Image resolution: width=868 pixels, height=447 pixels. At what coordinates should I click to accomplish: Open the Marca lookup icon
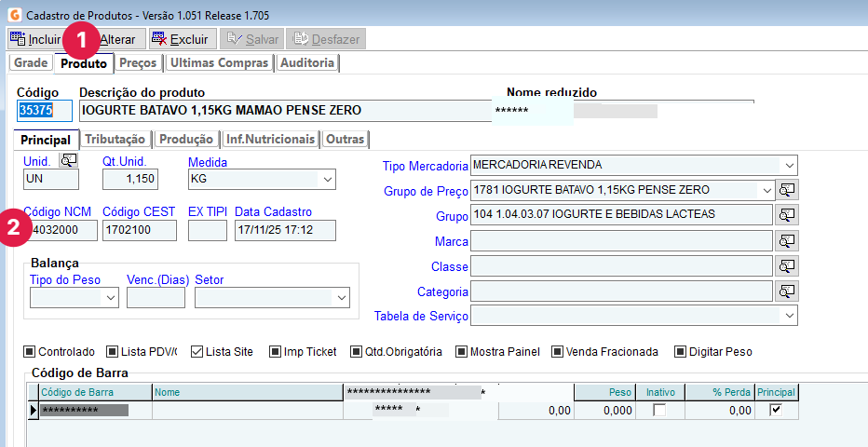pos(787,240)
